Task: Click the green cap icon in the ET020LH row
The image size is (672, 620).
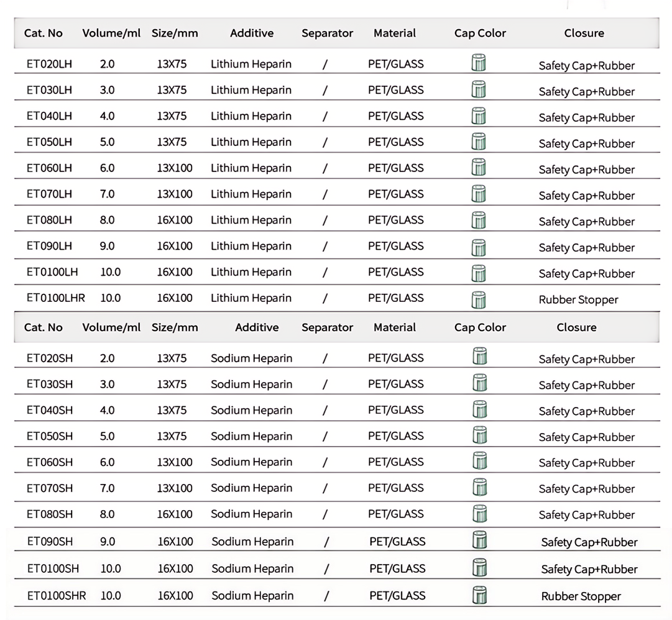Action: (x=479, y=63)
